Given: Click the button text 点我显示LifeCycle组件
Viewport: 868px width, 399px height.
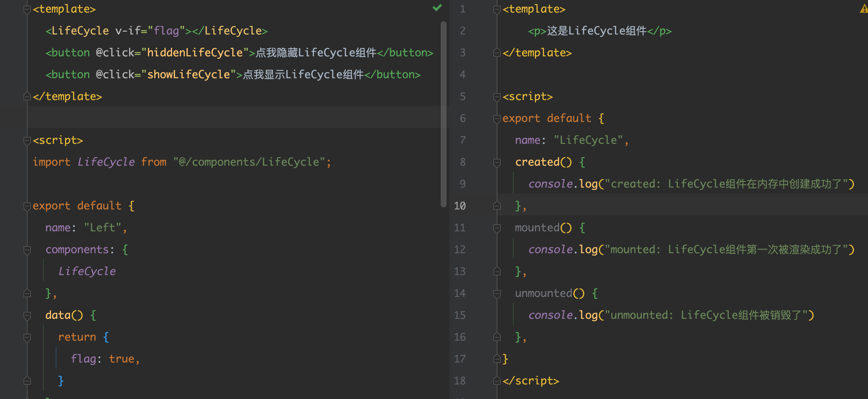Looking at the screenshot, I should pos(303,75).
